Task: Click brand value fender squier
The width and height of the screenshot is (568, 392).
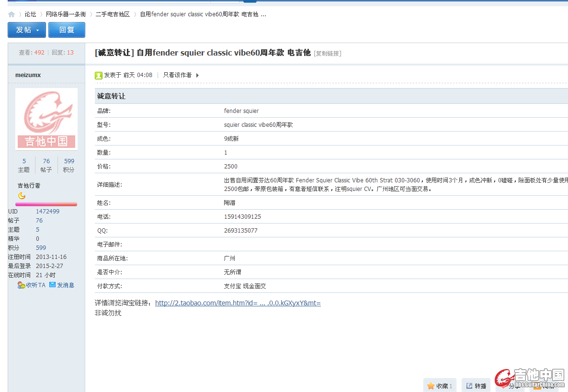Action: pos(241,111)
